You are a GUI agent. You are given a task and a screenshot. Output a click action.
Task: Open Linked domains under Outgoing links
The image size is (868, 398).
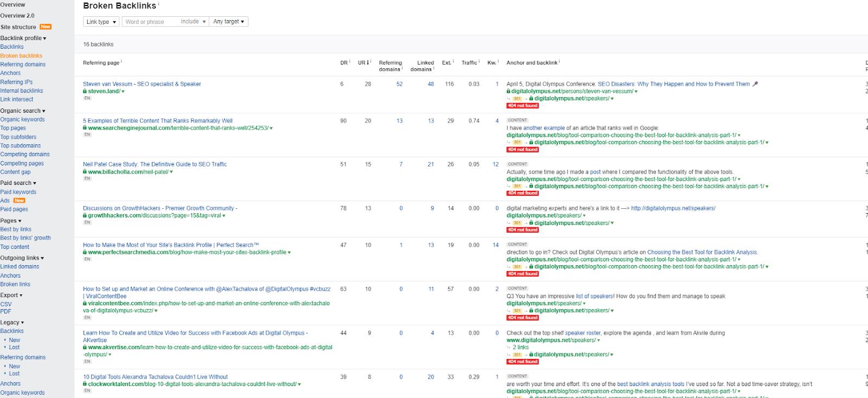(x=20, y=267)
